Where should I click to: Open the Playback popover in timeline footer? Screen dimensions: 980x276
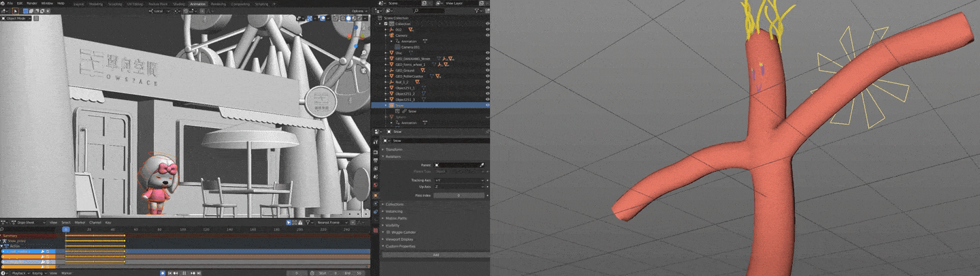(20, 273)
